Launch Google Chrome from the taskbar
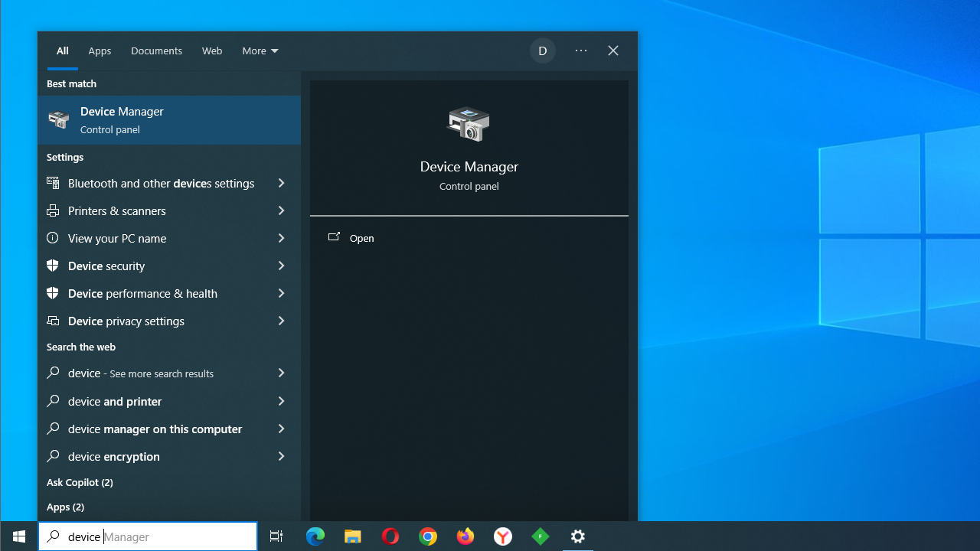 point(428,536)
